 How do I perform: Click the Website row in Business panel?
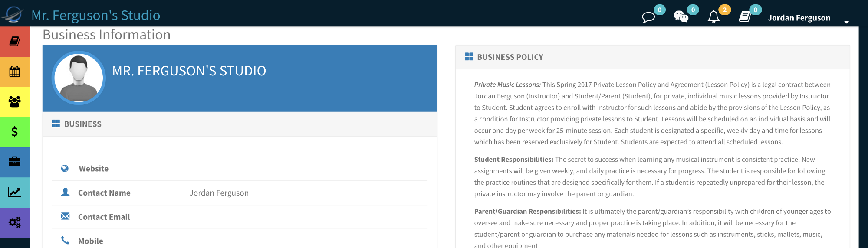pos(240,169)
